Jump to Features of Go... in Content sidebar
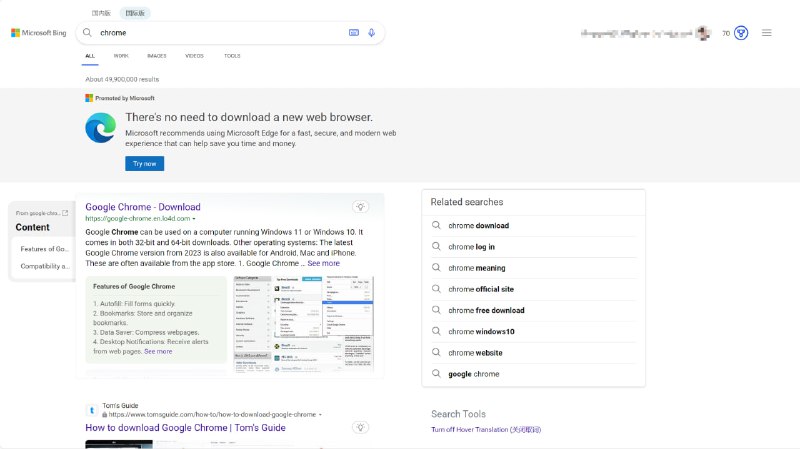Viewport: 800px width, 449px height. click(x=44, y=249)
